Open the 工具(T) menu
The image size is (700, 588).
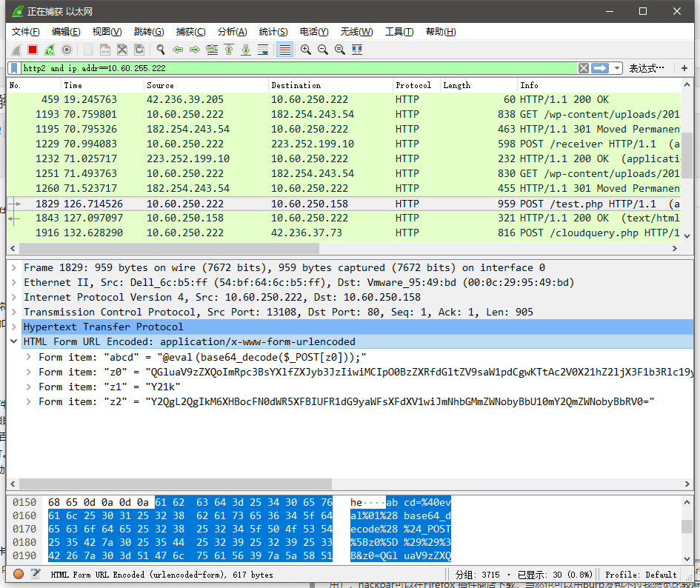click(399, 32)
